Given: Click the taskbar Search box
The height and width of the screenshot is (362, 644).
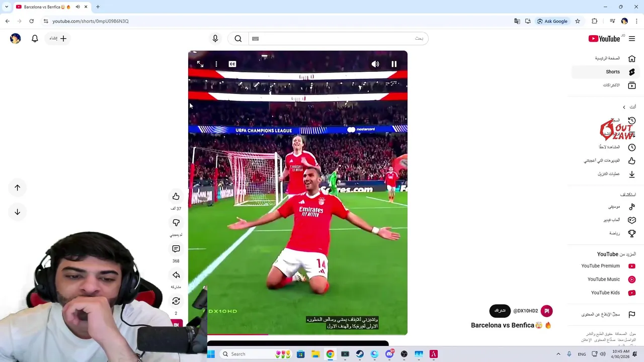Looking at the screenshot, I should (256, 354).
